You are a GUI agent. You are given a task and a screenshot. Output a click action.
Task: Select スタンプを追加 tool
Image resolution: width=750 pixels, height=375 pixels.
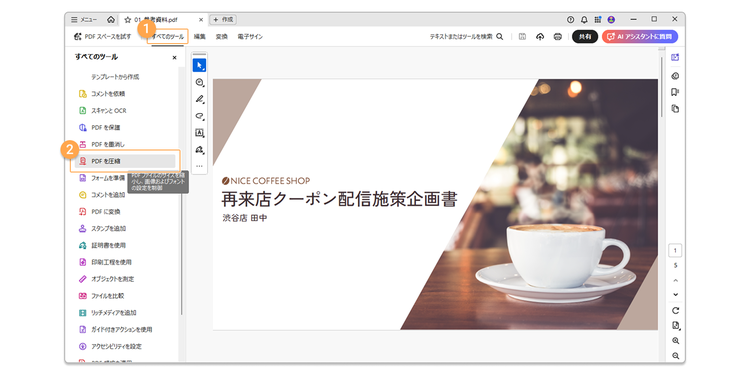[102, 229]
